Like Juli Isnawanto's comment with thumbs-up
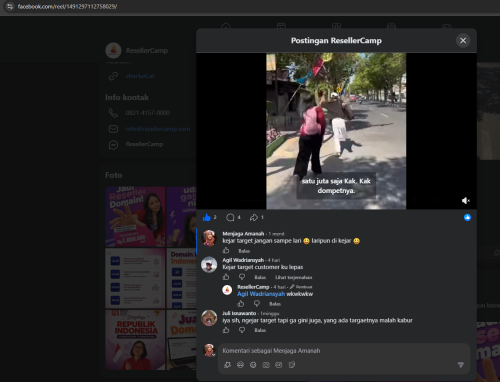Image resolution: width=500 pixels, height=382 pixels. (x=226, y=330)
